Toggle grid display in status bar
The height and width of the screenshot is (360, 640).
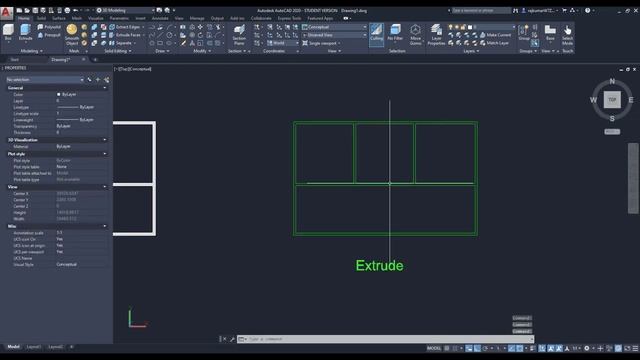(447, 348)
